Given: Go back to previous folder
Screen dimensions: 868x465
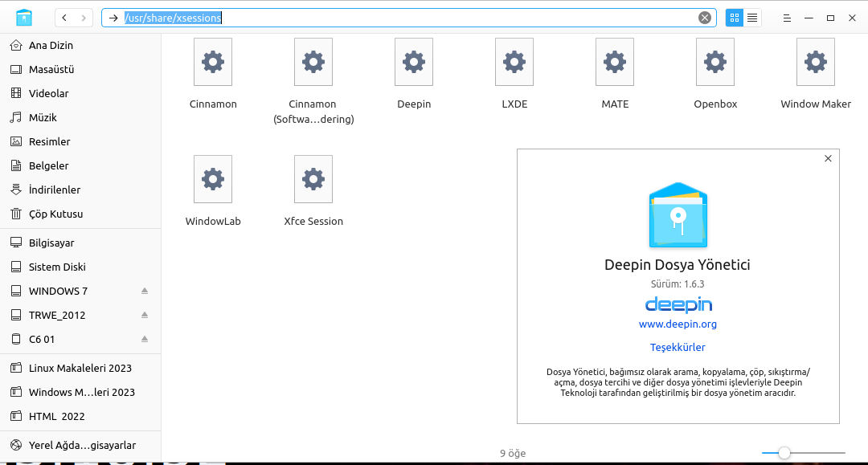Looking at the screenshot, I should click(64, 18).
